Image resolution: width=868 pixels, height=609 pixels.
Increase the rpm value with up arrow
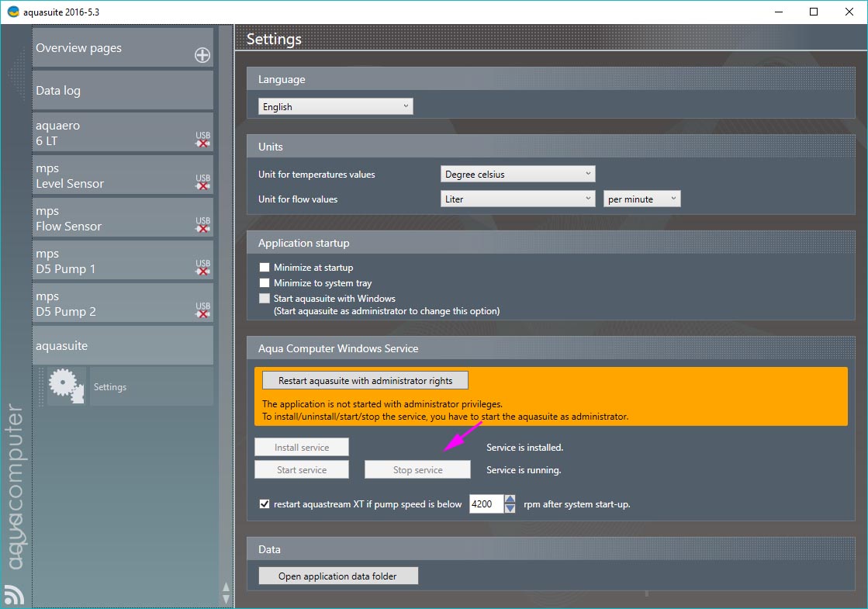tap(510, 500)
